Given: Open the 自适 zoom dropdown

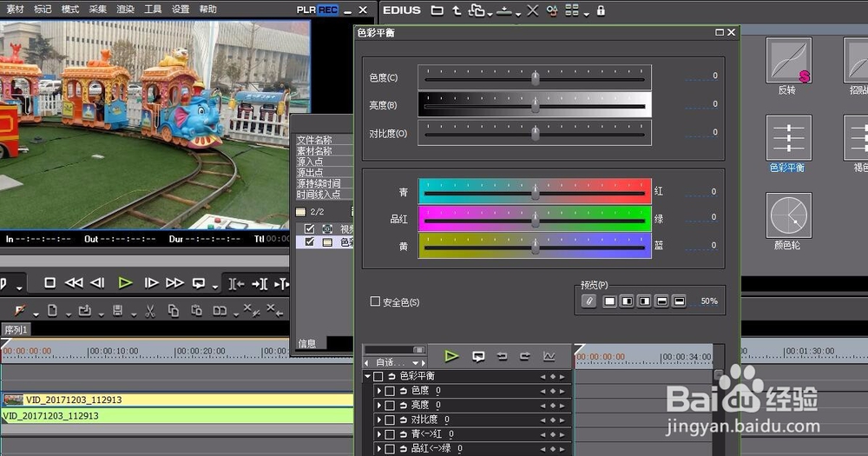Looking at the screenshot, I should (415, 363).
